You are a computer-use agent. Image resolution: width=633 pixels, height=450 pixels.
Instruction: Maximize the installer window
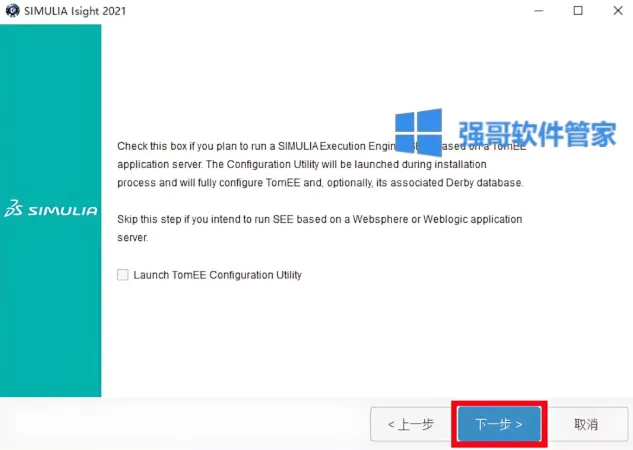(x=578, y=10)
